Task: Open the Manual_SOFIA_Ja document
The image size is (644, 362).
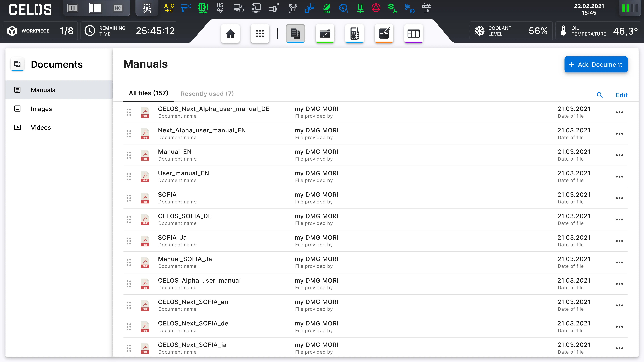Action: click(x=375, y=263)
